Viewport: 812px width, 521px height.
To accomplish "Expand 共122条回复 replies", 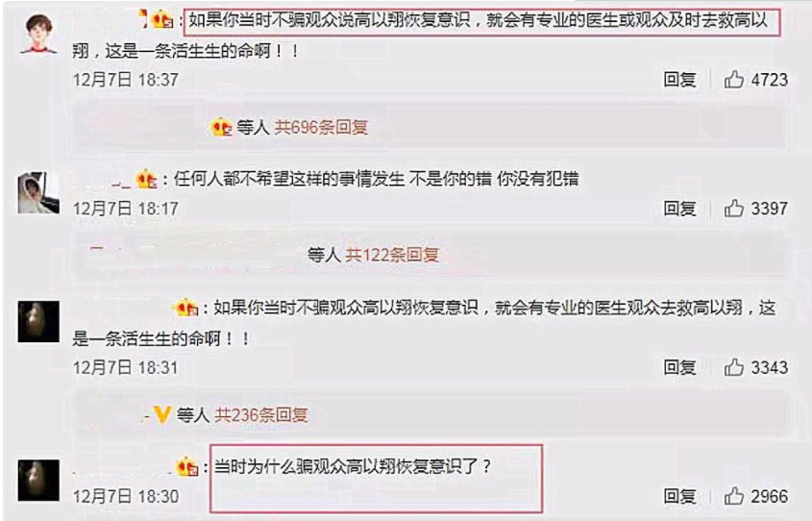I will click(392, 255).
